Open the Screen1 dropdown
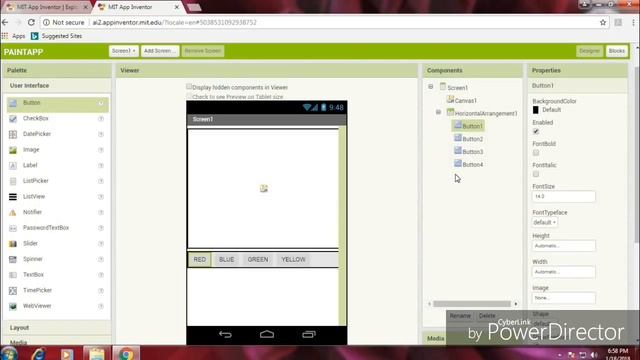Viewport: 640px width, 360px height. click(124, 51)
